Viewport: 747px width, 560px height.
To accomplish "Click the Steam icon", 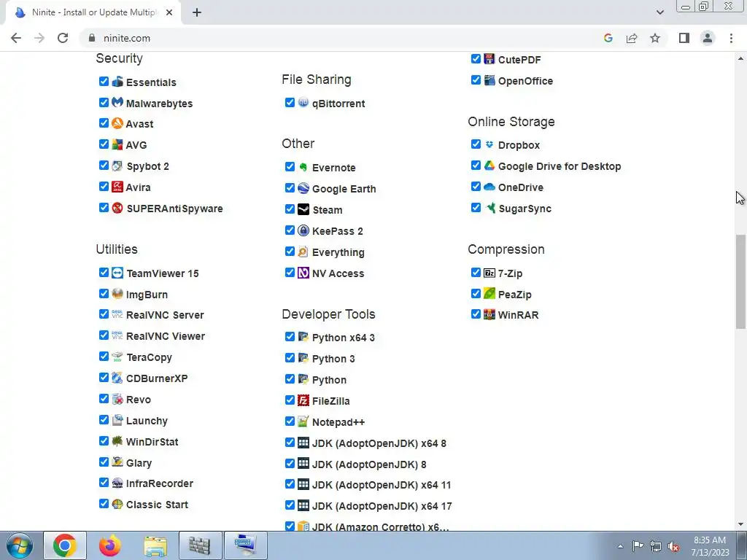I will [303, 209].
